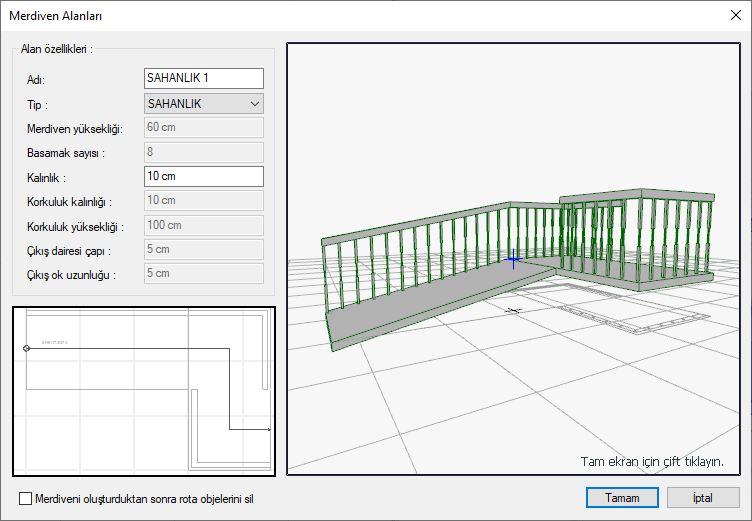Click the Tam ekran hint text
Viewport: 752px width, 521px height.
click(x=651, y=462)
